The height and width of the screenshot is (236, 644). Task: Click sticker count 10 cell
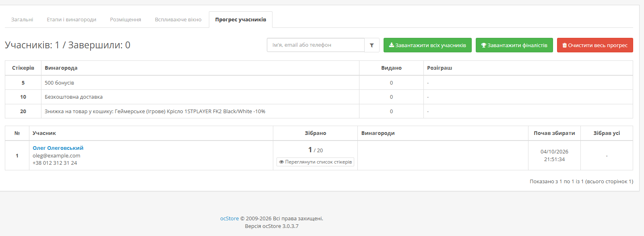23,97
